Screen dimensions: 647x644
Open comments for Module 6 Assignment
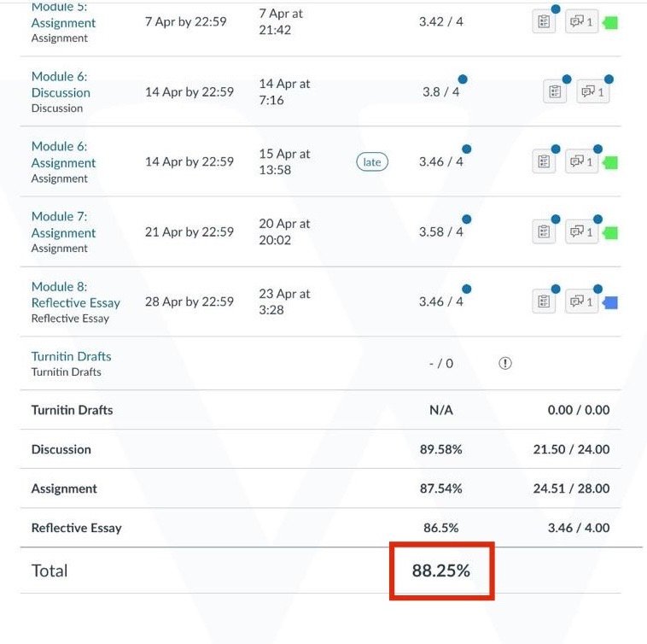pos(581,161)
